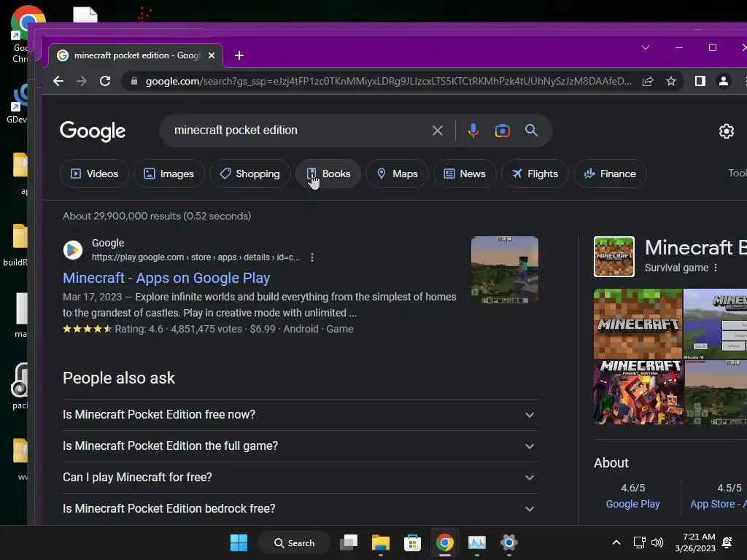Image resolution: width=747 pixels, height=560 pixels.
Task: Click the taskbar Search box
Action: point(294,542)
